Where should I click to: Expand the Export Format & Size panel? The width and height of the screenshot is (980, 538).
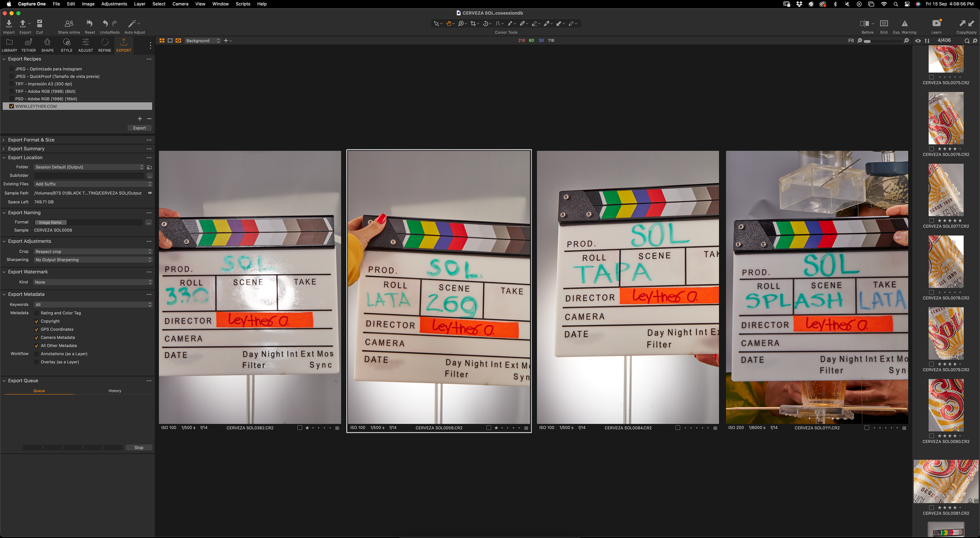coord(4,140)
